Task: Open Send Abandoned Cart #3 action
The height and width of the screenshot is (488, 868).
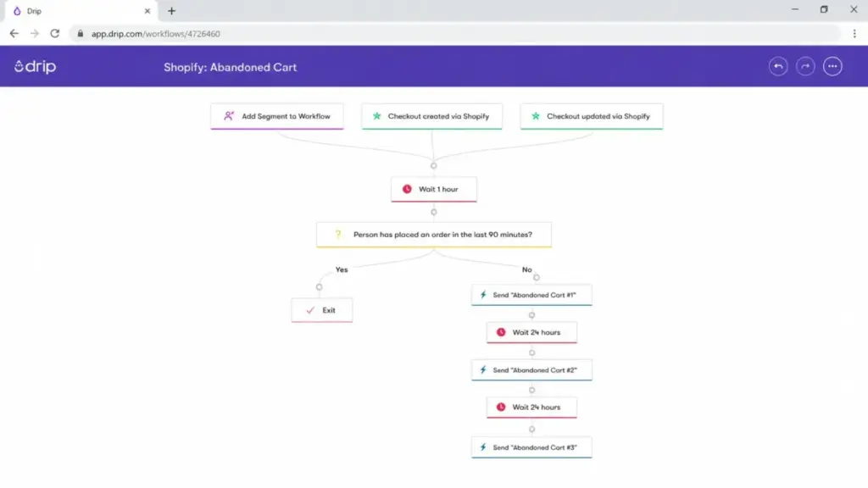Action: click(531, 447)
